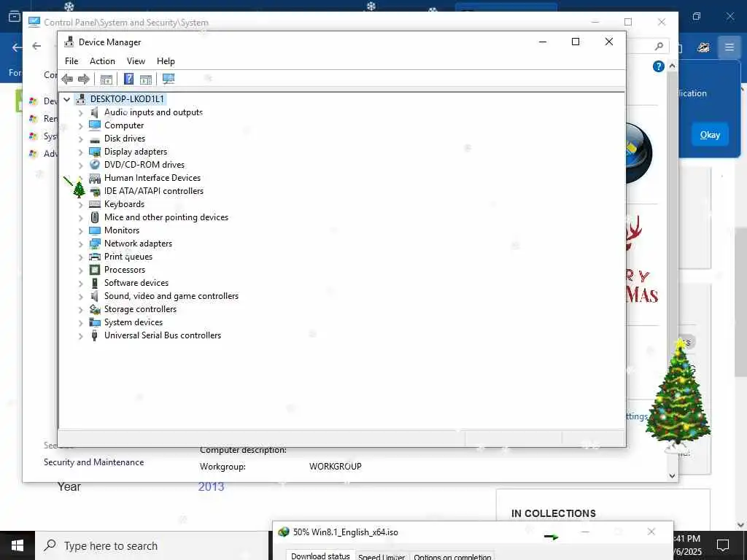Select the Display adapters category icon

pyautogui.click(x=95, y=152)
